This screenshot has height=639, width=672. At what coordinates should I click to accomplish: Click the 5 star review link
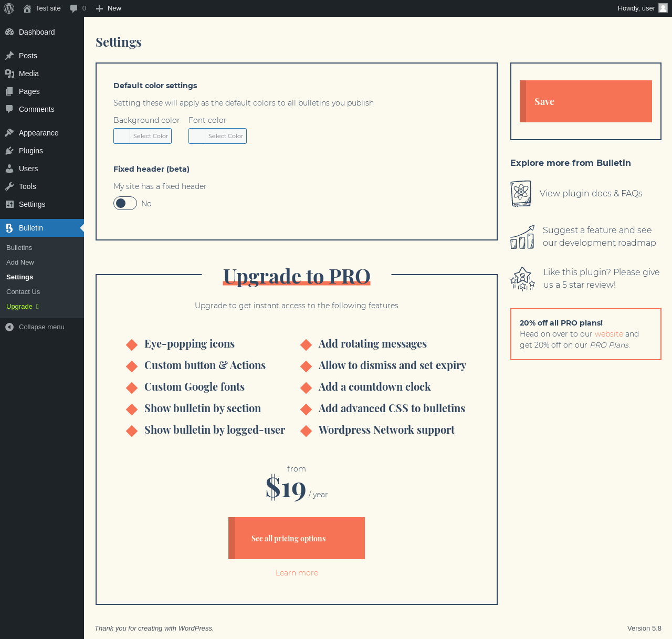coord(602,279)
